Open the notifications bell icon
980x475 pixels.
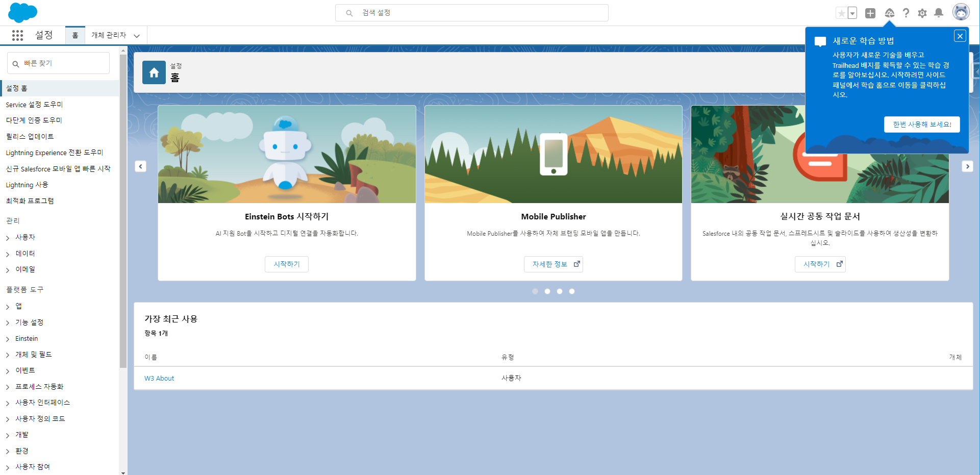coord(939,13)
